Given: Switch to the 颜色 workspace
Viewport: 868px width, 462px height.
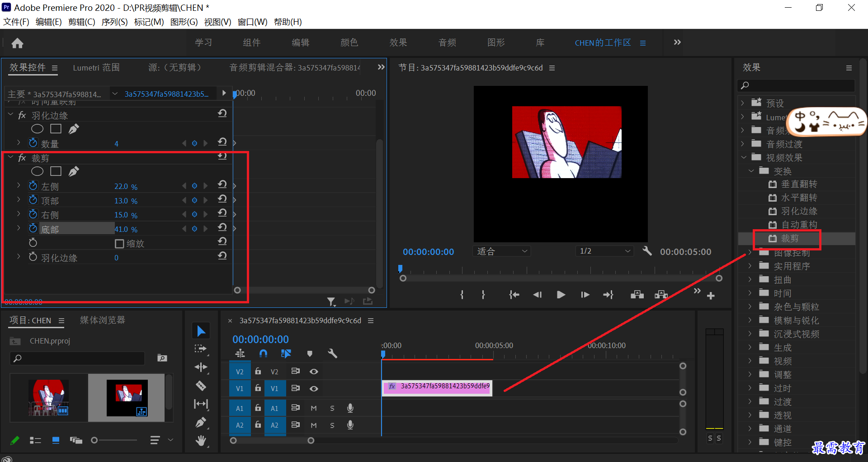Looking at the screenshot, I should tap(349, 42).
